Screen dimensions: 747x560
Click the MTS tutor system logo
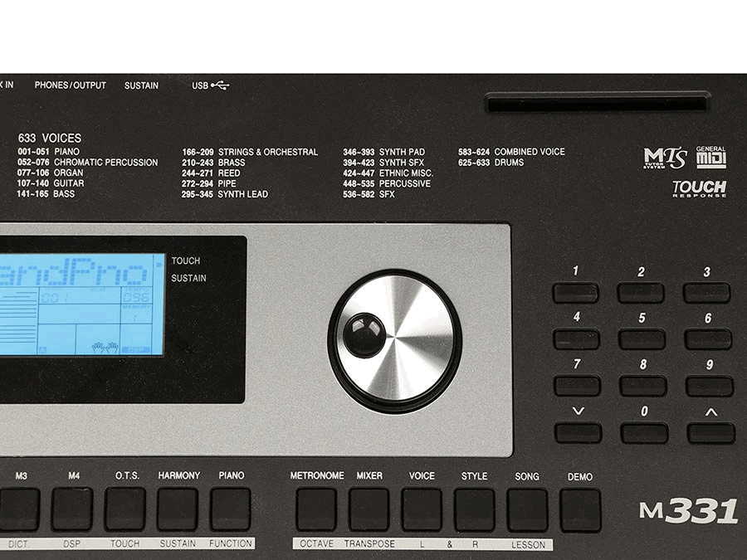point(665,158)
